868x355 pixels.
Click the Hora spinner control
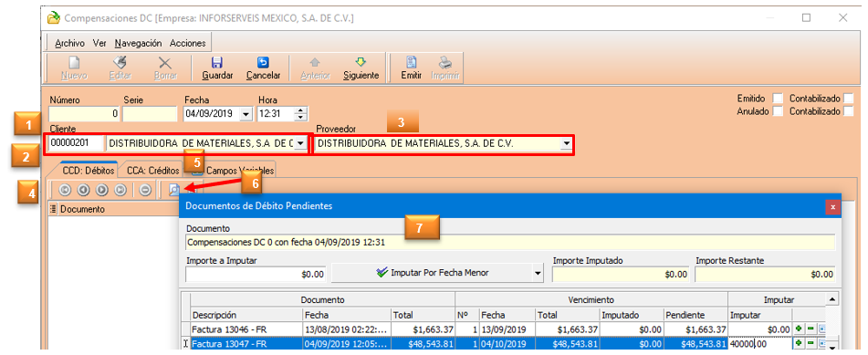[x=300, y=114]
